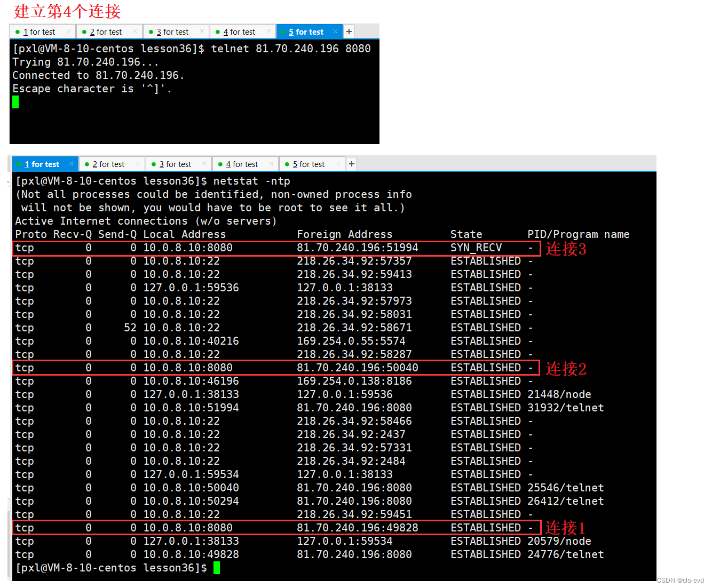712x588 pixels.
Task: Click 'Foreign Address' column header
Action: [x=345, y=234]
